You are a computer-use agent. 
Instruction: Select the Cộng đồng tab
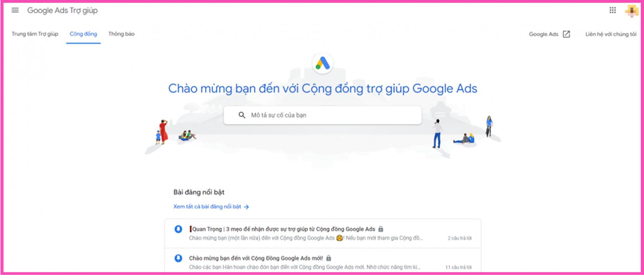(x=83, y=34)
